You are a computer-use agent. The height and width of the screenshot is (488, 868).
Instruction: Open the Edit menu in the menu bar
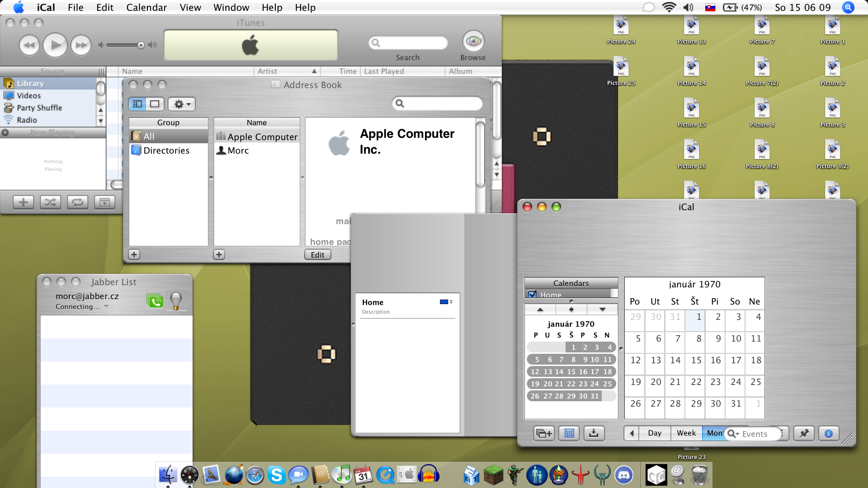click(x=105, y=7)
